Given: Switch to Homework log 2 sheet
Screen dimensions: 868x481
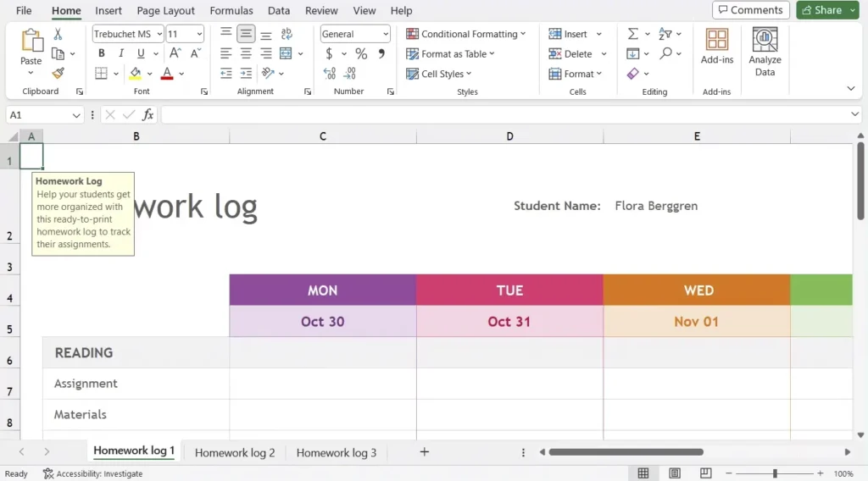Looking at the screenshot, I should tap(235, 452).
